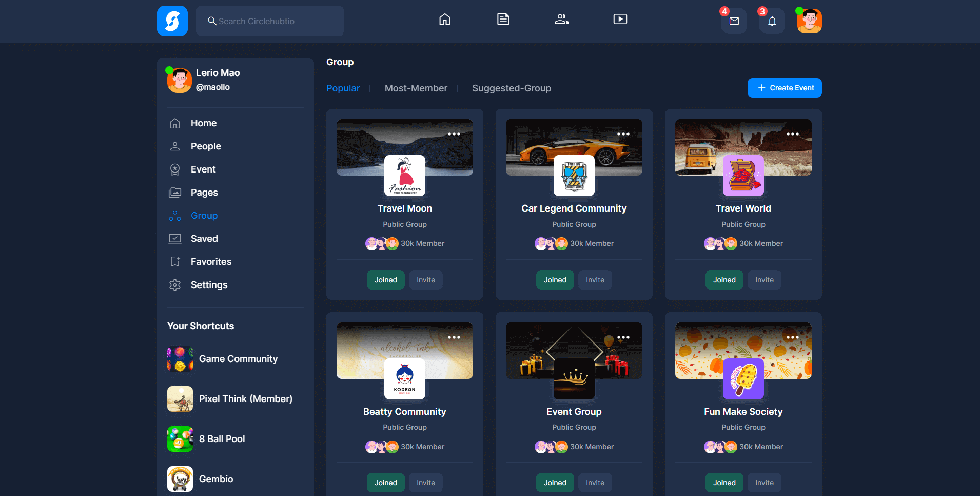Click the search magnifier icon
980x496 pixels.
(x=212, y=21)
